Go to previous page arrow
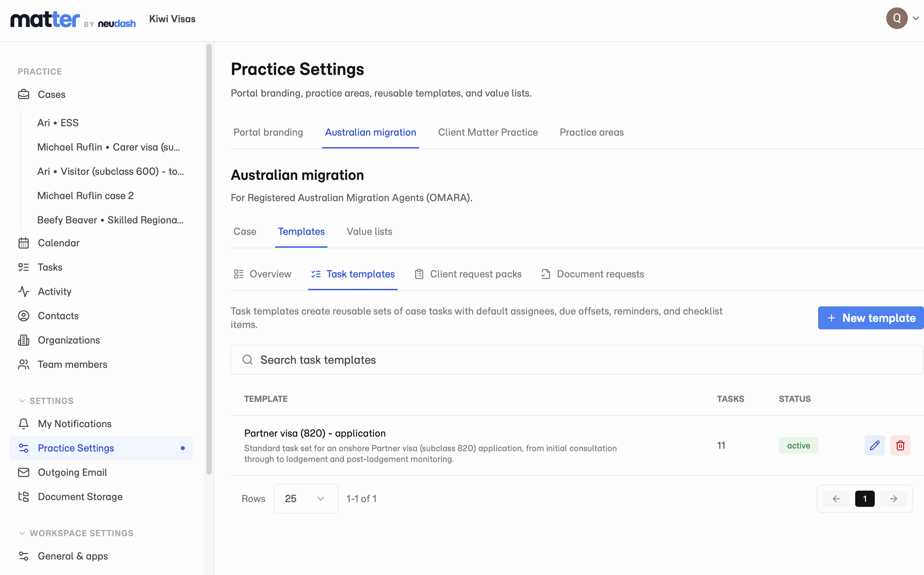 (x=836, y=498)
